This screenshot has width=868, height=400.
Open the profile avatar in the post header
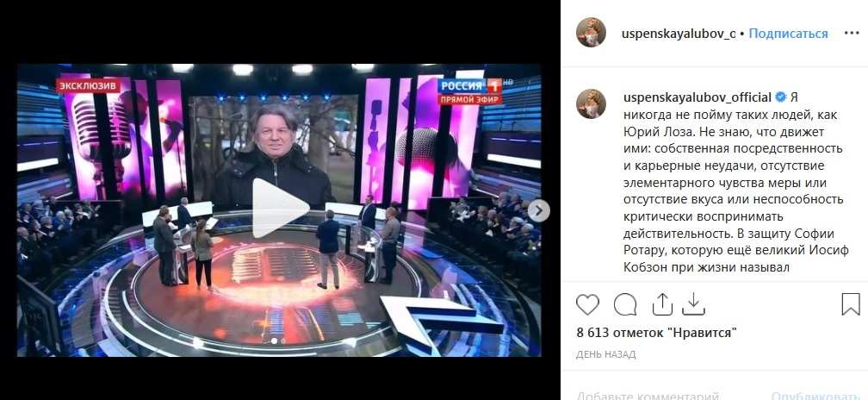[x=591, y=32]
